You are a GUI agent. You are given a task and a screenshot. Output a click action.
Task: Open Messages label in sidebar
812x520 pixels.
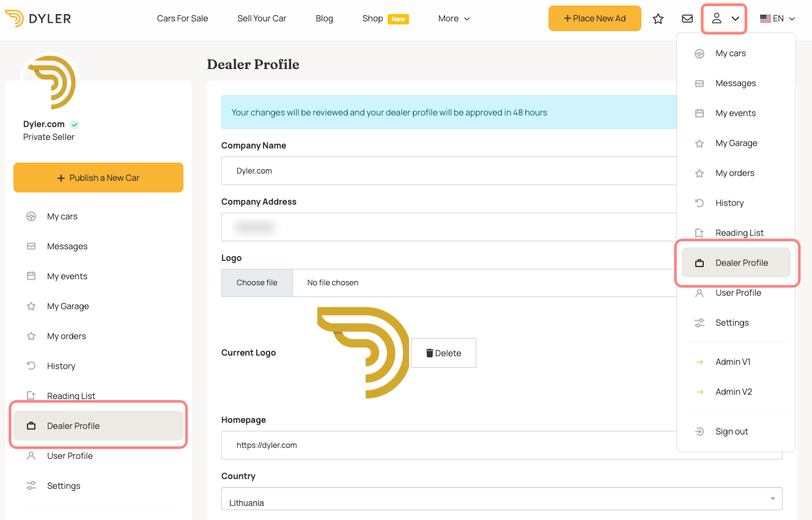(x=67, y=246)
